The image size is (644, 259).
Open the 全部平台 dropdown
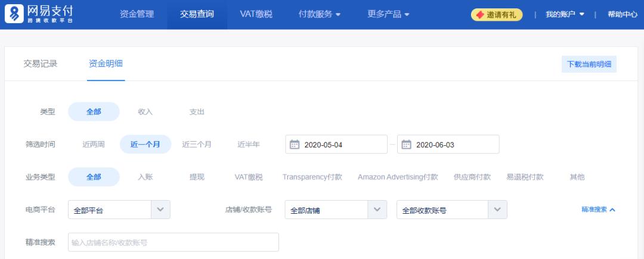tap(119, 210)
